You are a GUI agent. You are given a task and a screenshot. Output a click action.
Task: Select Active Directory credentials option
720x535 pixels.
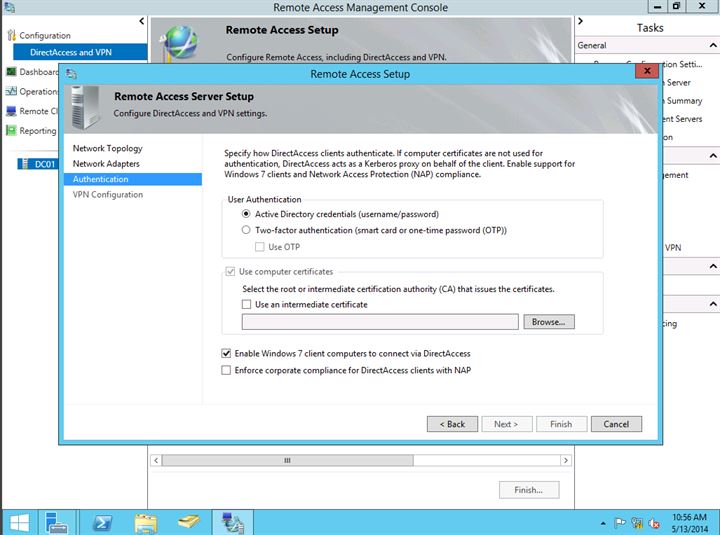coord(246,214)
